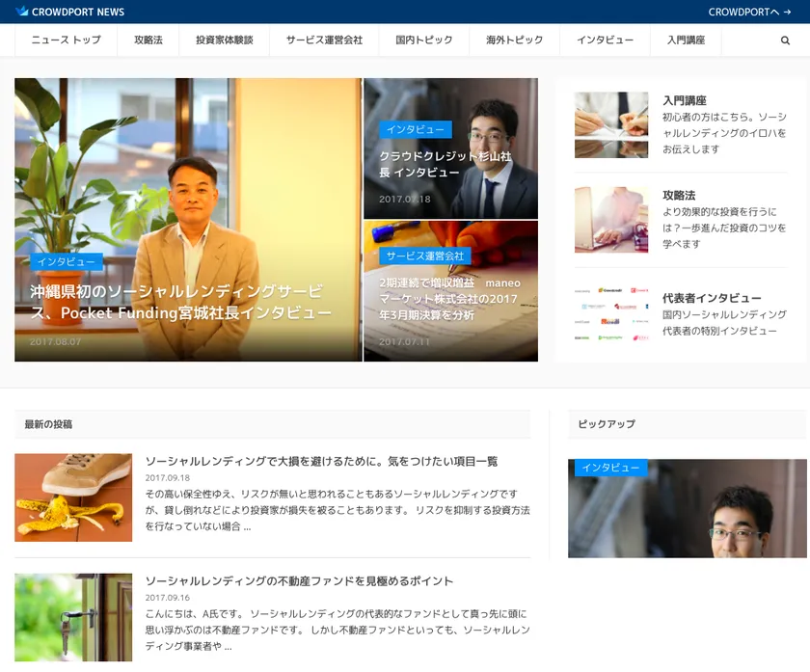Viewport: 810px width, 672px height.
Task: Select the 海外トピック menu item
Action: [515, 40]
